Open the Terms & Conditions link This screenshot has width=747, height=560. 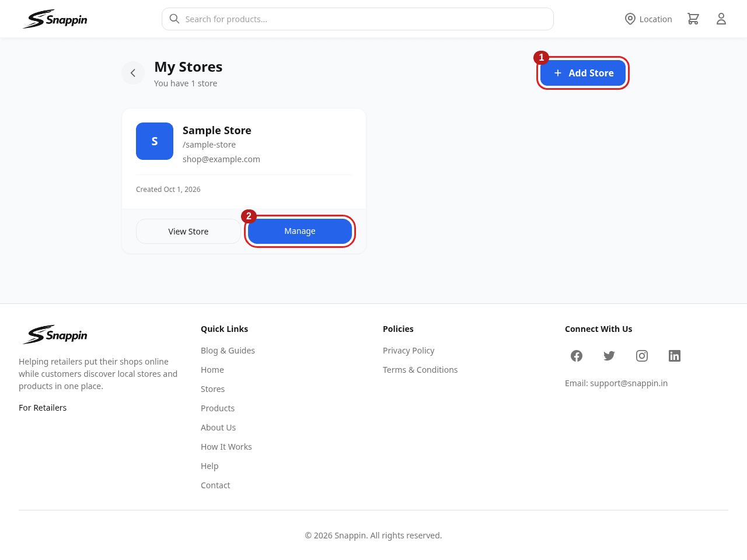click(420, 370)
